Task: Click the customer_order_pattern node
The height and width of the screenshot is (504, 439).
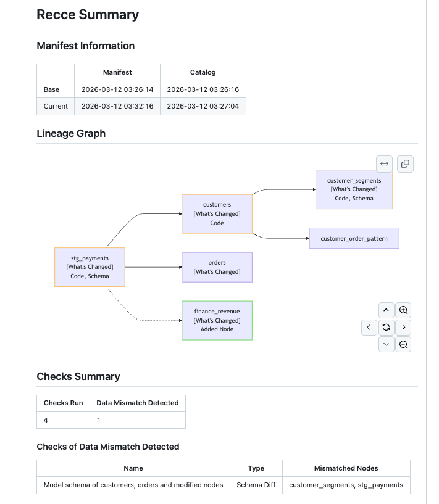Action: click(354, 238)
